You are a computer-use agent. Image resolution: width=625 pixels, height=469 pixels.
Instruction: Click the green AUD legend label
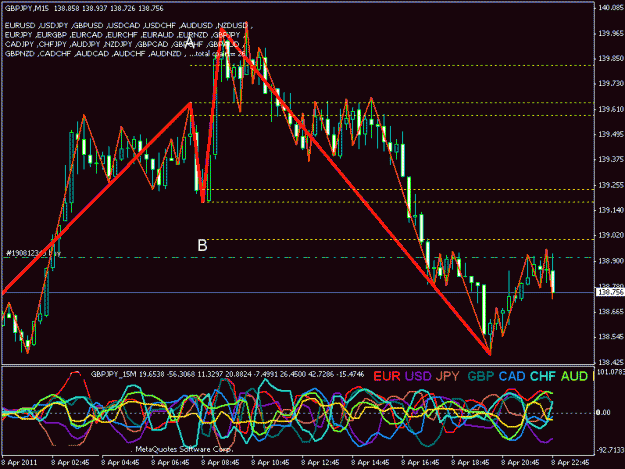tap(574, 376)
